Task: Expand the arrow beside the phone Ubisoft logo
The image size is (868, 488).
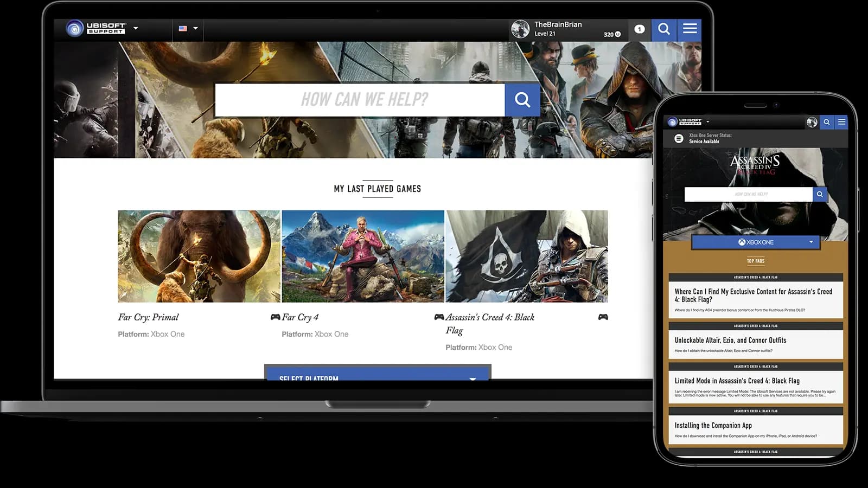Action: pyautogui.click(x=708, y=122)
